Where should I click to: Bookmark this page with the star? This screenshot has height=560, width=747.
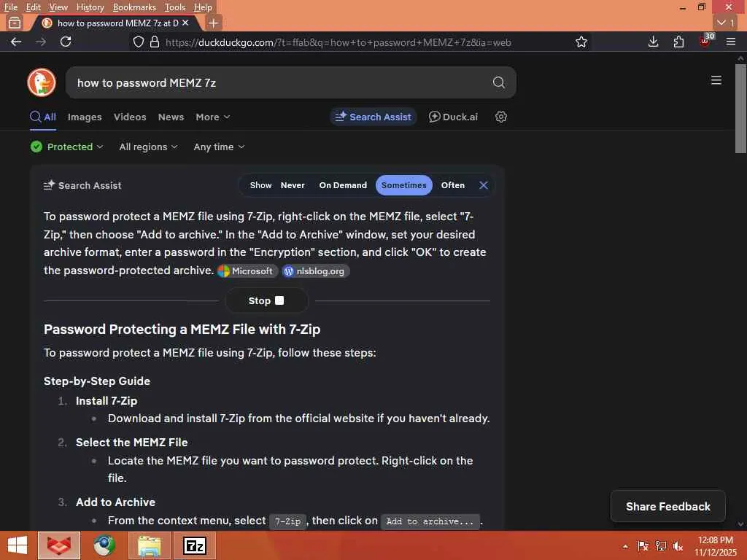click(581, 42)
